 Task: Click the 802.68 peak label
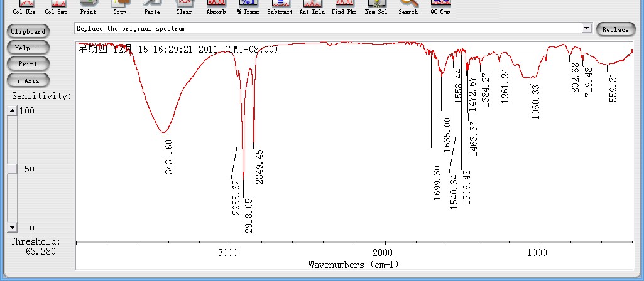pyautogui.click(x=576, y=78)
